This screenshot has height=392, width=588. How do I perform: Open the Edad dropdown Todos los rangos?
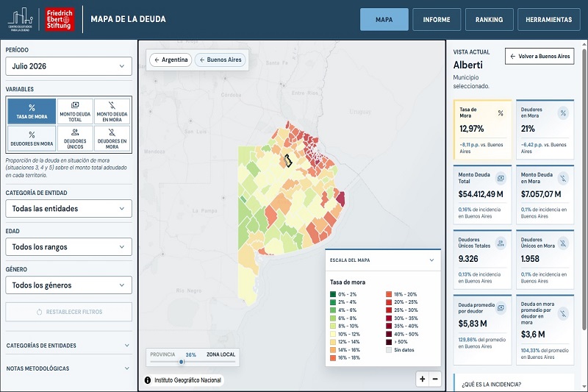click(68, 247)
